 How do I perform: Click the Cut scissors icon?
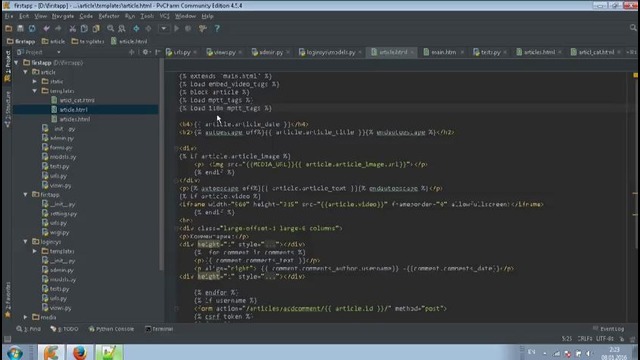72,29
